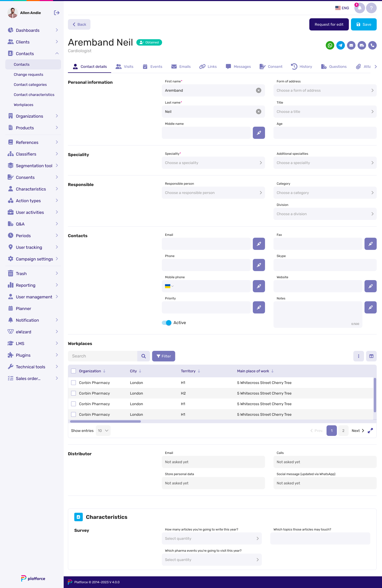Open WhatsApp chat with contact
This screenshot has width=382, height=588.
[330, 45]
